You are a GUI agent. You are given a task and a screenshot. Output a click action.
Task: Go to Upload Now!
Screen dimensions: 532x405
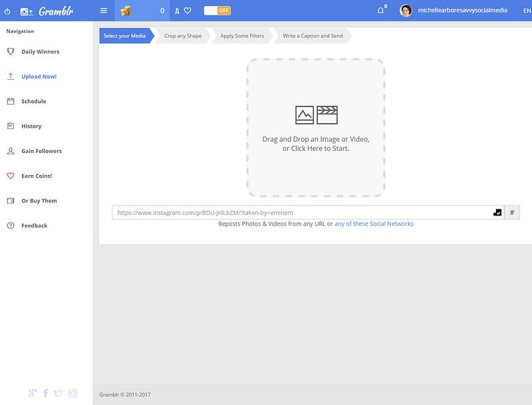[39, 76]
